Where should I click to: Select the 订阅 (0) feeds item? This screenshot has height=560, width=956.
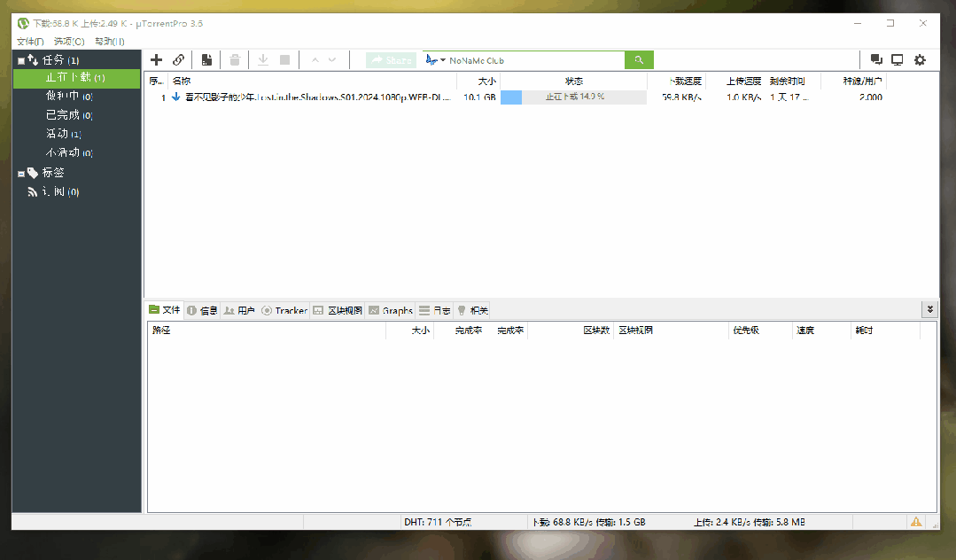pyautogui.click(x=60, y=191)
